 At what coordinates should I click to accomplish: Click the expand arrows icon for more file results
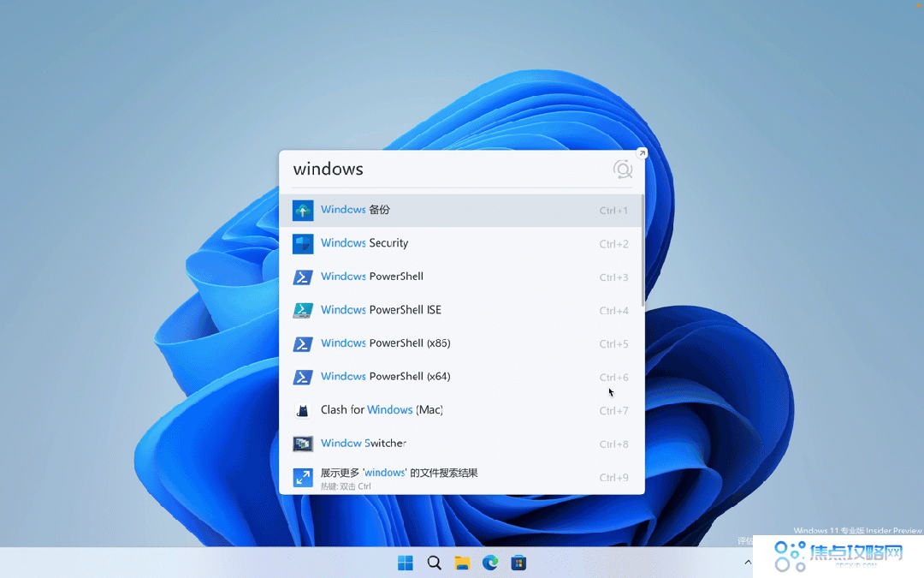(x=303, y=477)
